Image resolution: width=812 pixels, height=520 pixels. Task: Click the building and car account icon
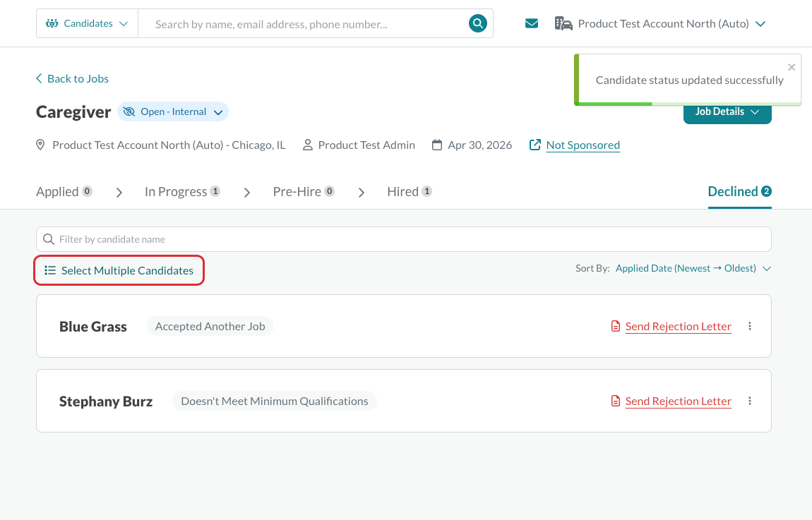pyautogui.click(x=563, y=23)
